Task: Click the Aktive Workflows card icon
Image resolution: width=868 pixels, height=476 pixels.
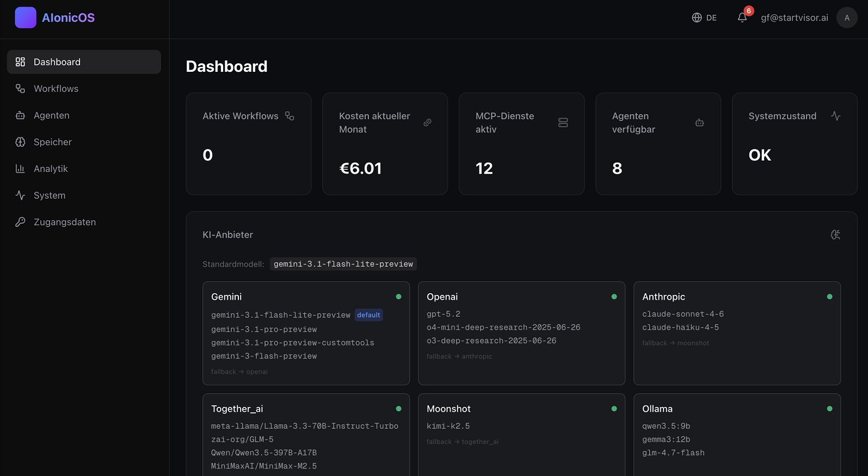Action: pos(290,116)
